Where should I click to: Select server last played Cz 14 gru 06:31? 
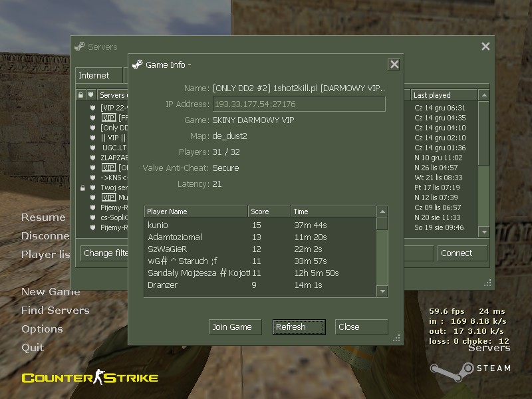tap(440, 108)
